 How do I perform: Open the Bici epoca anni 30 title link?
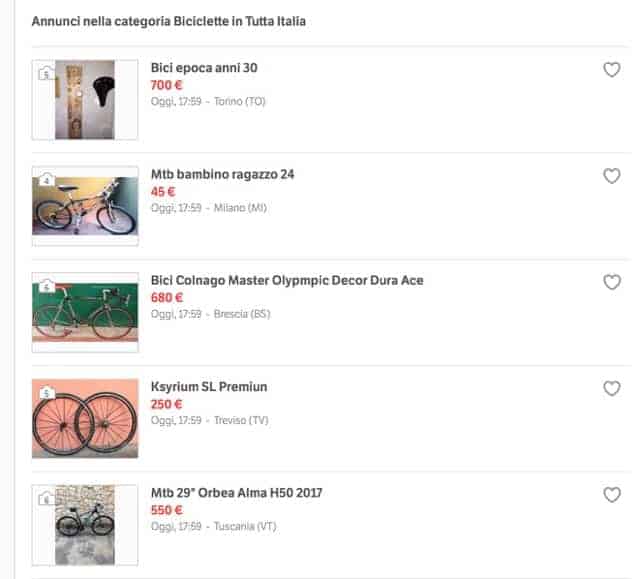pos(204,68)
